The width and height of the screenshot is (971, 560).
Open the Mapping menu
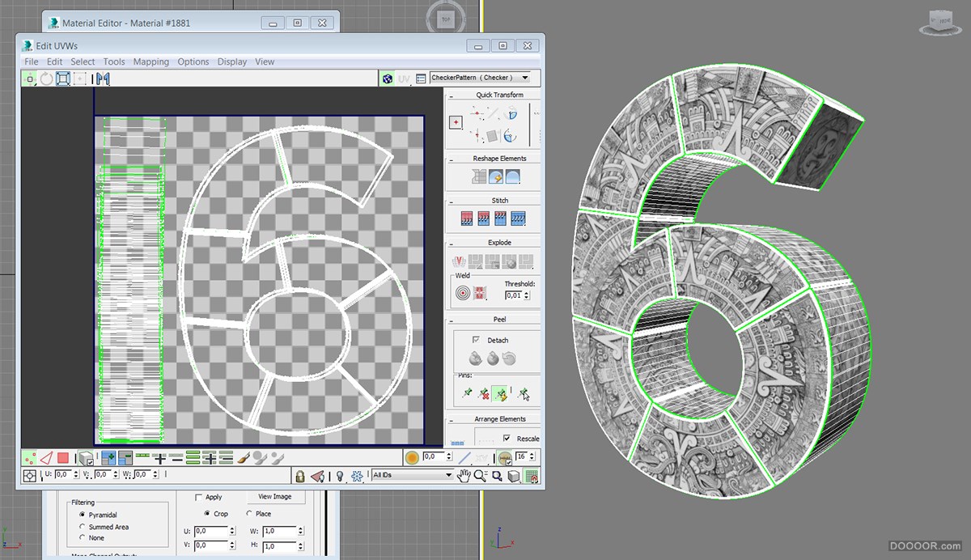pos(151,62)
